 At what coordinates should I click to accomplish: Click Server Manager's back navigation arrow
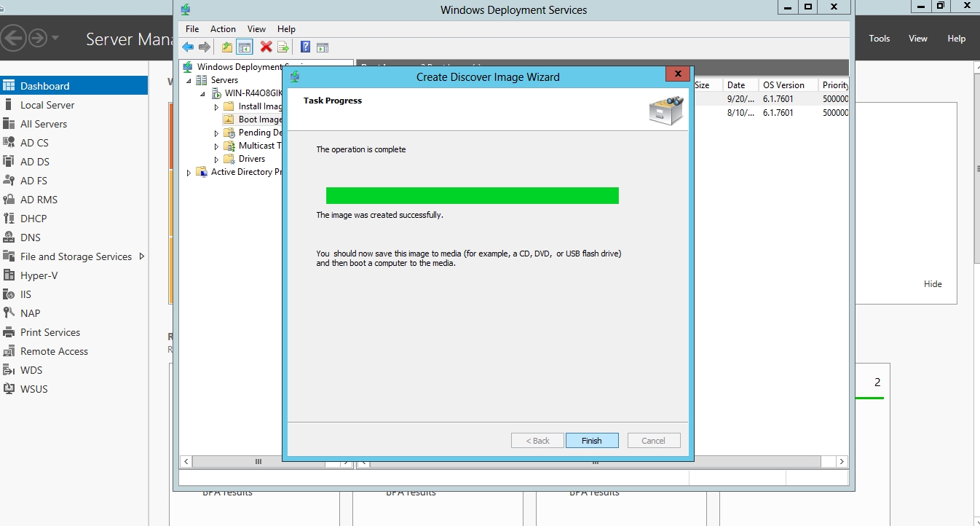tap(14, 38)
